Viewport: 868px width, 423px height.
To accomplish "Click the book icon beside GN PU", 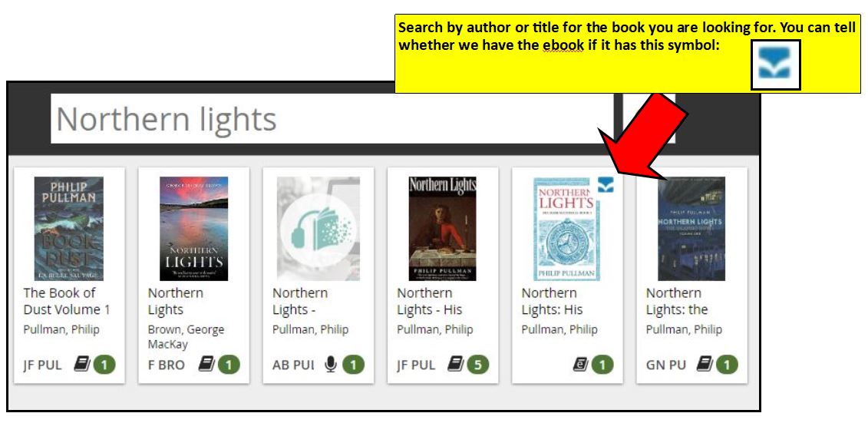I will [705, 365].
